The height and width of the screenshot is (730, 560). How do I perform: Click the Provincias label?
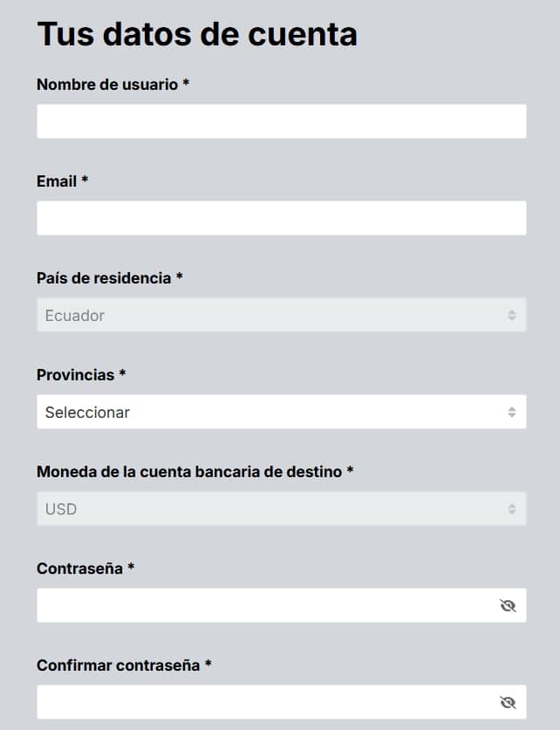coord(79,375)
